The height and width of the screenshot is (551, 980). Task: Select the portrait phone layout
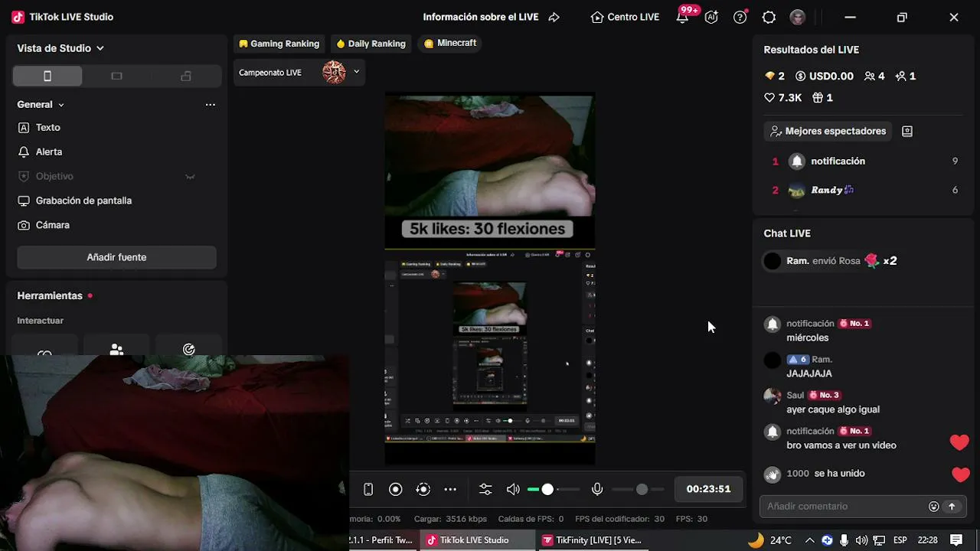[47, 76]
